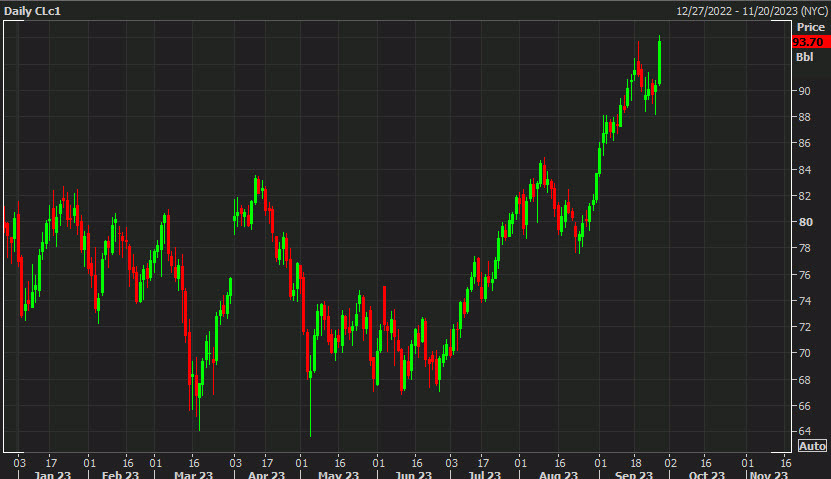This screenshot has width=831, height=479.
Task: Select the final tall green candle near 93.70
Action: pos(659,60)
